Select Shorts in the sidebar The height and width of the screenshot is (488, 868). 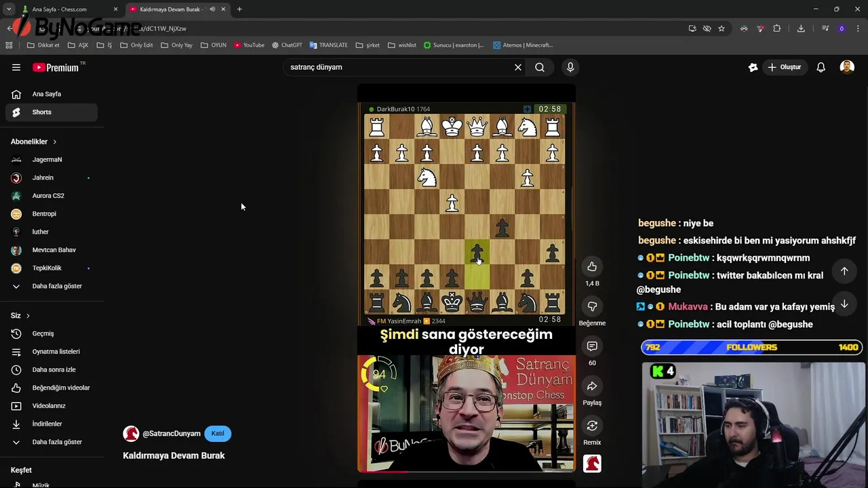[x=52, y=112]
